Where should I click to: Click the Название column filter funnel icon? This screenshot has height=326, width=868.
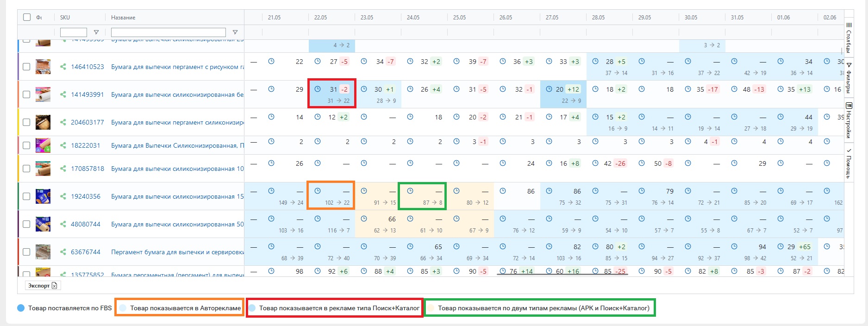[x=235, y=32]
